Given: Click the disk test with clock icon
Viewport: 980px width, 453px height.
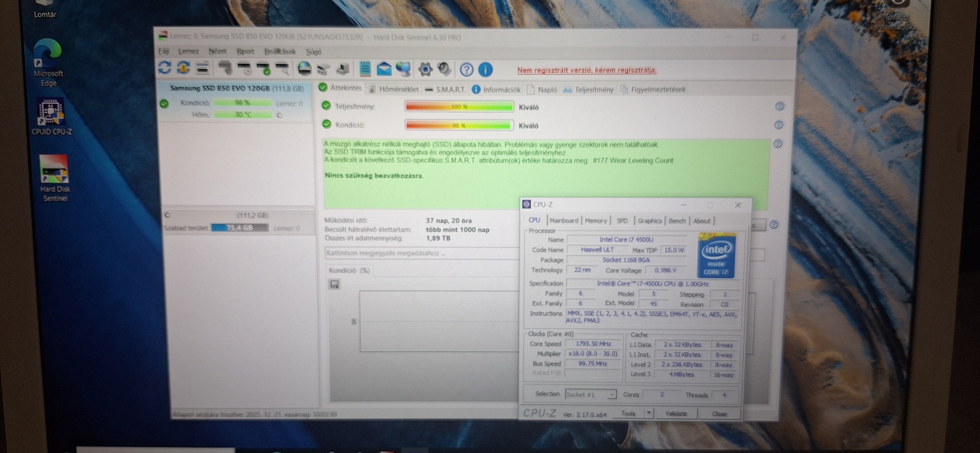Looking at the screenshot, I should tap(245, 68).
